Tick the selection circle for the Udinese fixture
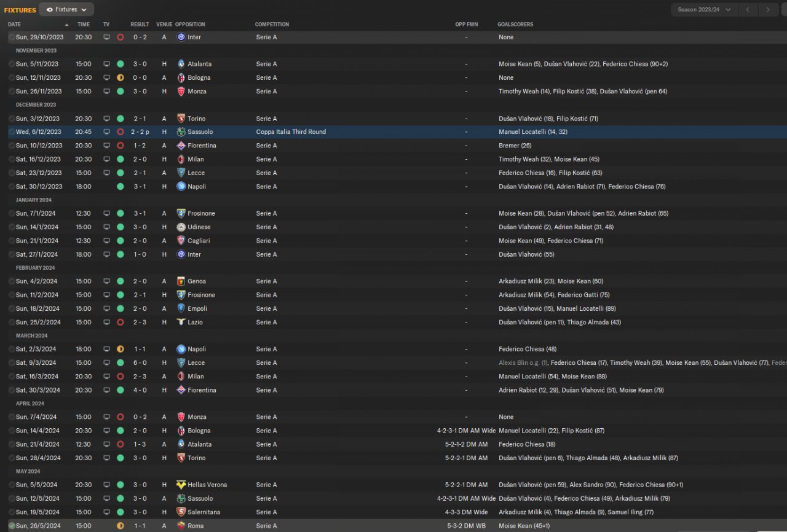Image resolution: width=787 pixels, height=532 pixels. 12,227
